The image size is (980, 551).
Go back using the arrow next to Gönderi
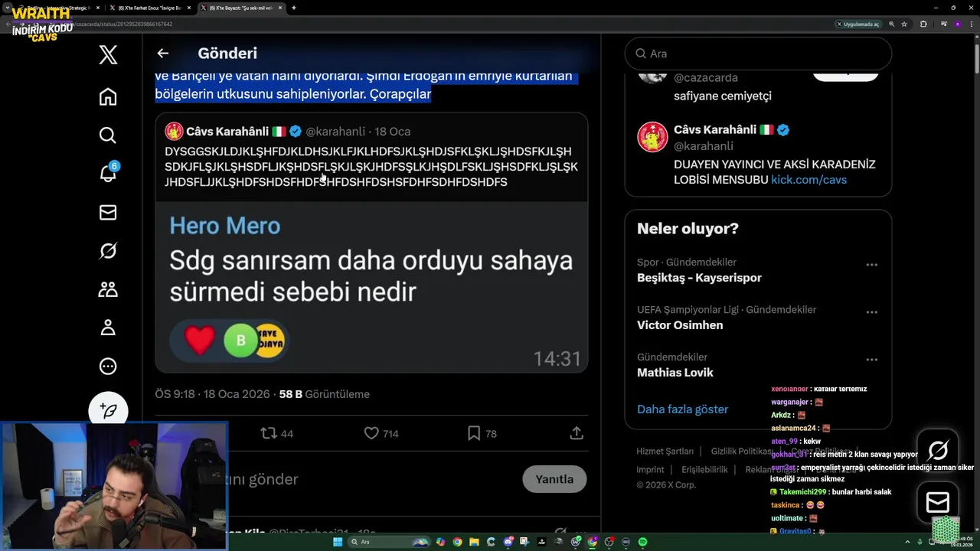point(162,54)
